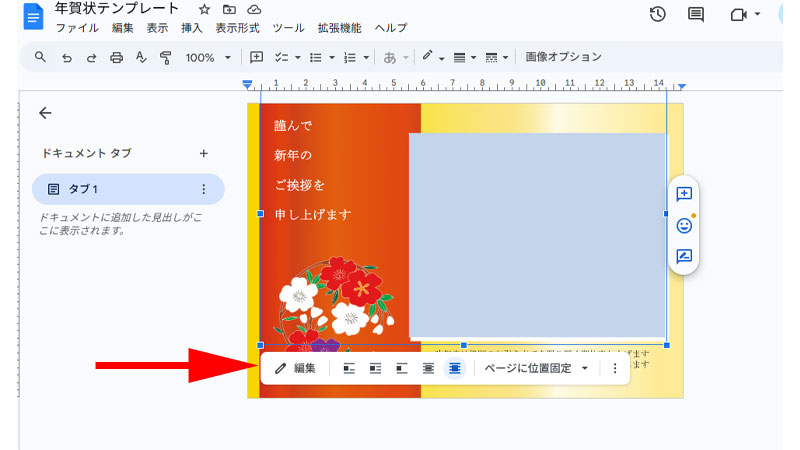The image size is (800, 450).
Task: Open version history clock icon
Action: pyautogui.click(x=658, y=14)
